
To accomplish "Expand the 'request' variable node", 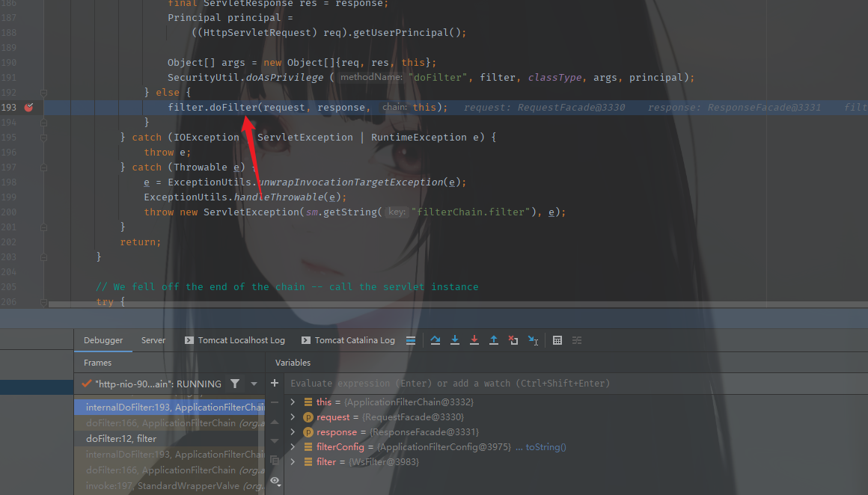I will tap(293, 417).
